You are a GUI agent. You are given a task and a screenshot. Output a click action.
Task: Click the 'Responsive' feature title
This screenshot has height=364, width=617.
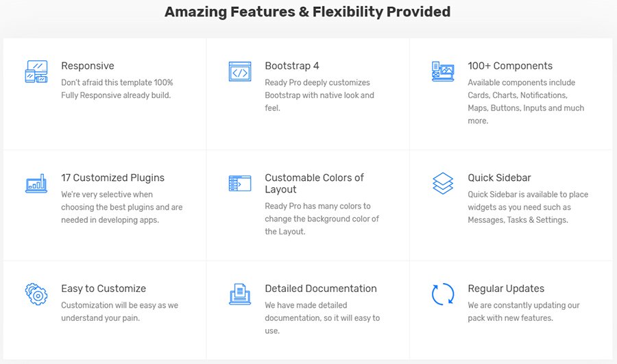coord(88,66)
